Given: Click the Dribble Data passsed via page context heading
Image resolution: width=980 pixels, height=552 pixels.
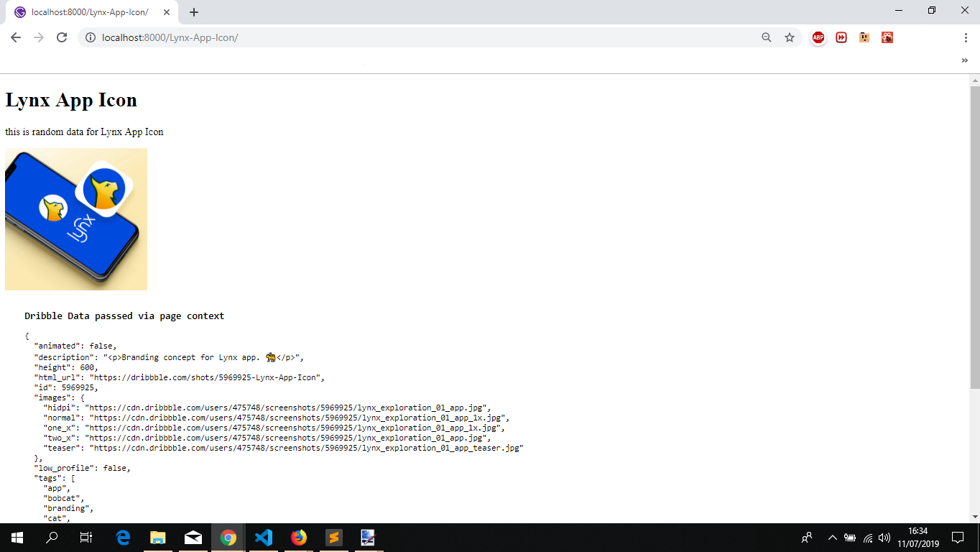Looking at the screenshot, I should 124,316.
